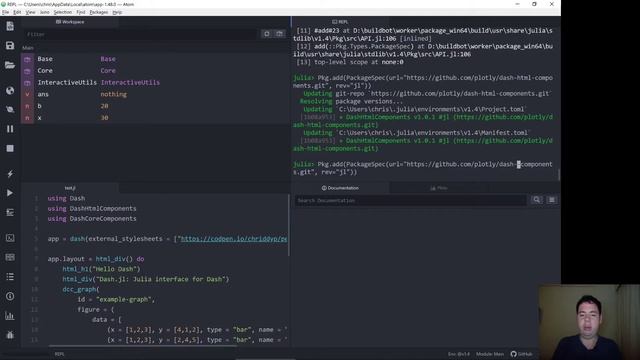Image resolution: width=640 pixels, height=360 pixels.
Task: Click the refresh icon in the Workspace filter bar
Action: 267,33
